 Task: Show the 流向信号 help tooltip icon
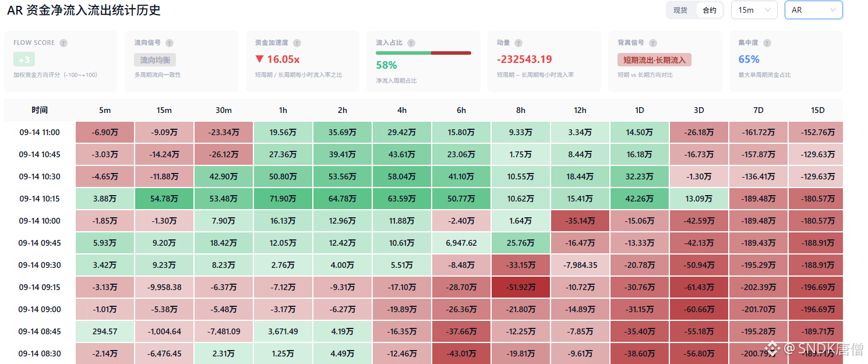tap(170, 43)
